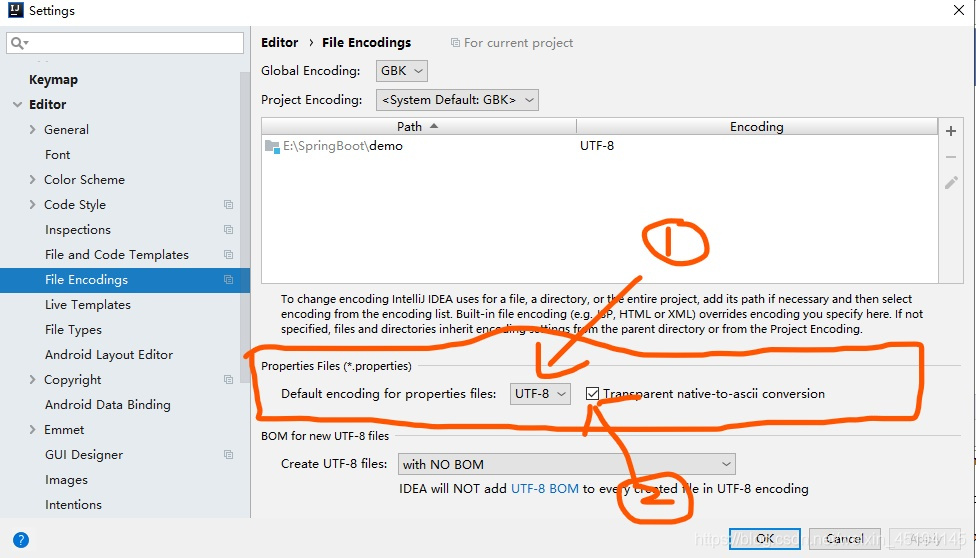
Task: Select Keymap in settings tree
Action: pyautogui.click(x=54, y=80)
